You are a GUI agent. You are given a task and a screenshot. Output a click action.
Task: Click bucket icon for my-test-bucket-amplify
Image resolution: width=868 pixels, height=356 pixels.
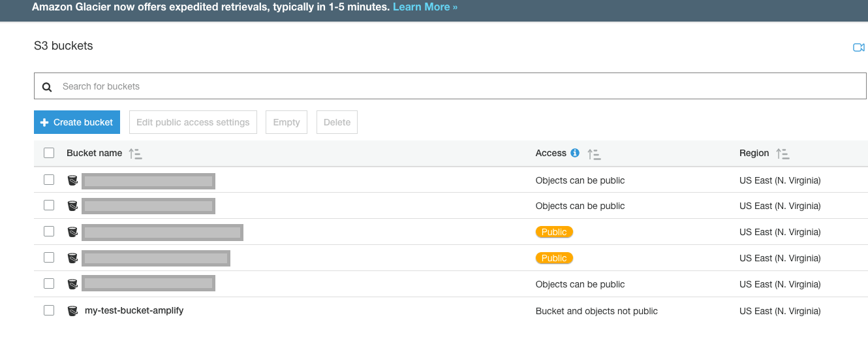tap(72, 311)
